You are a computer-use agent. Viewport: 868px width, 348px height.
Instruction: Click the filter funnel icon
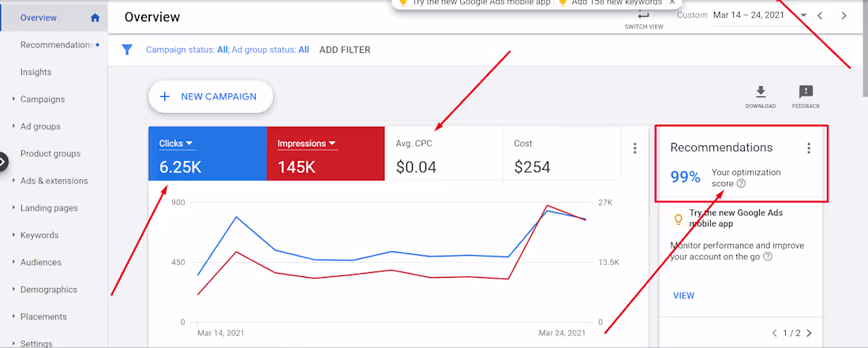tap(126, 50)
